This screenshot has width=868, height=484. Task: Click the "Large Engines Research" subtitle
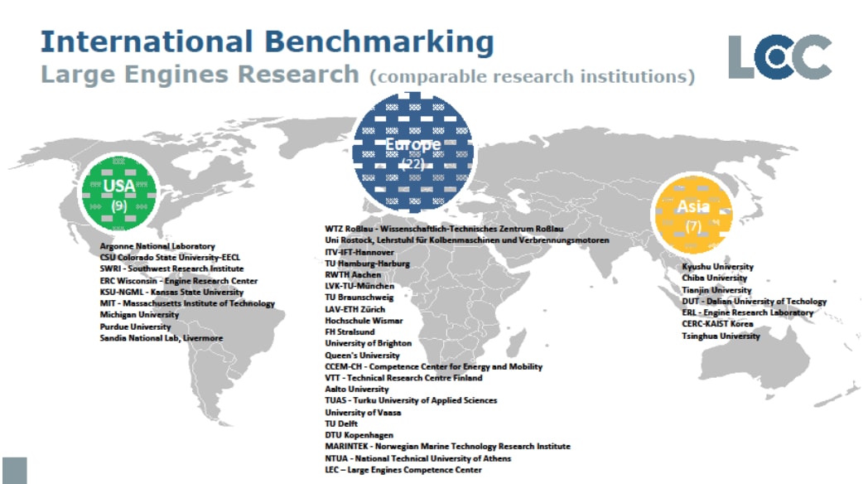(200, 75)
